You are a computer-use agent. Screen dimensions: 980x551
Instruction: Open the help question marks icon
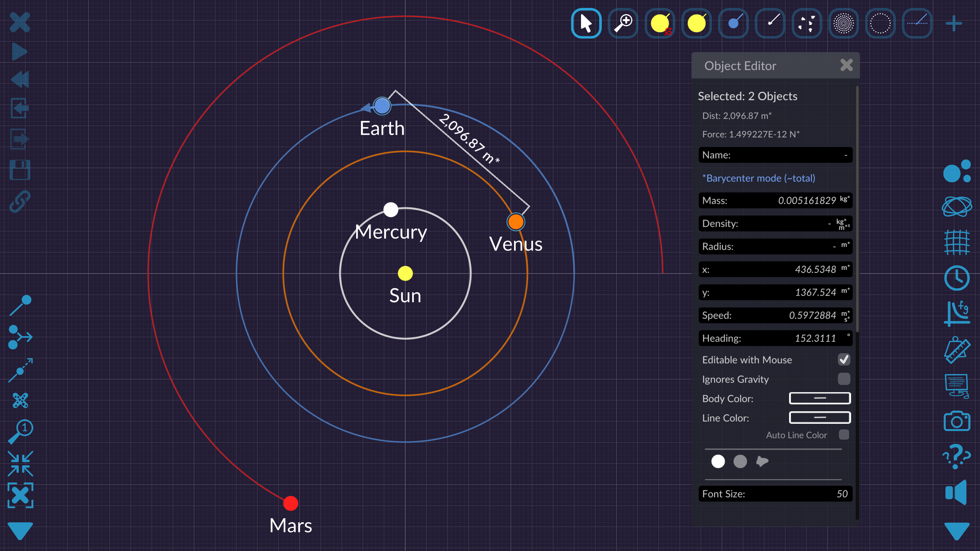pos(956,456)
